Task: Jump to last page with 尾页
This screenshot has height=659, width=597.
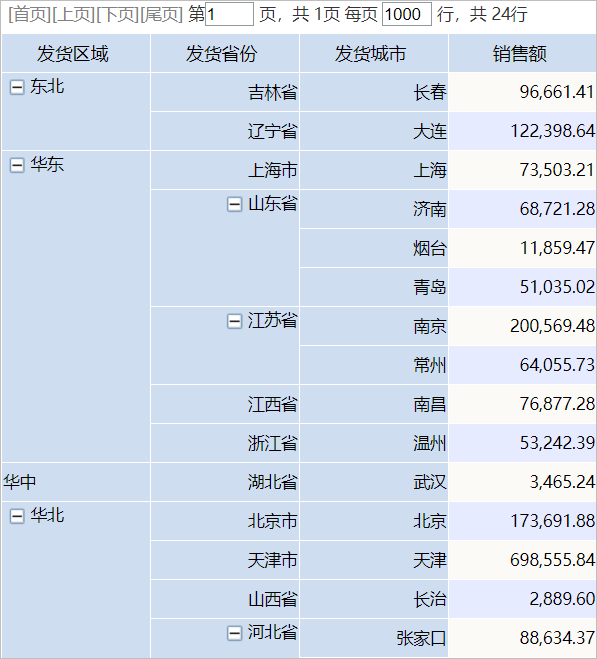Action: tap(162, 14)
